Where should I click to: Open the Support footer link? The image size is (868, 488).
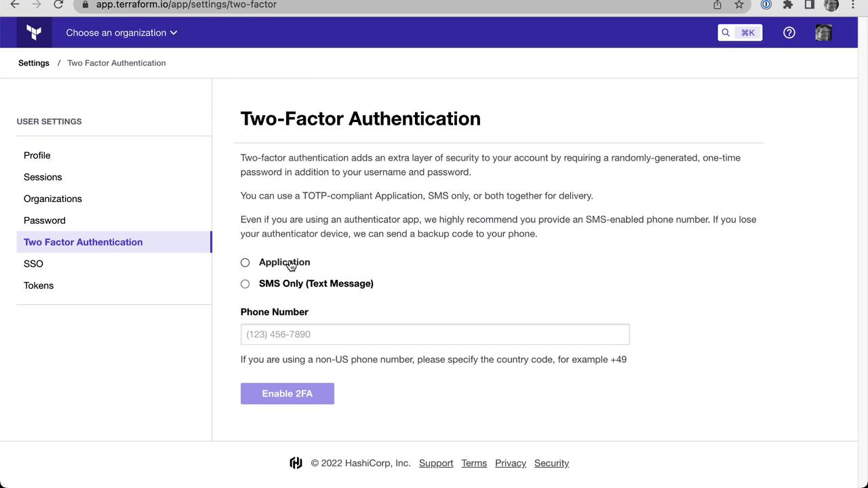click(436, 463)
